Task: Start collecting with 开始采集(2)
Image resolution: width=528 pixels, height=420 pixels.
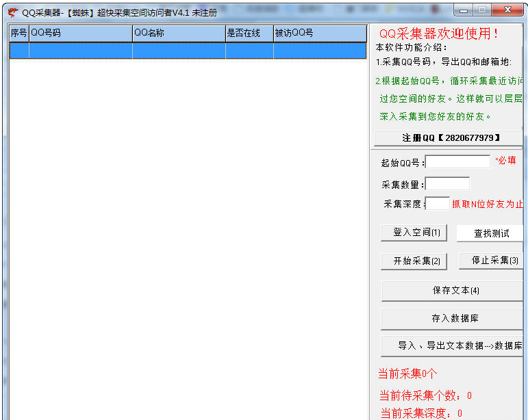Action: point(414,261)
